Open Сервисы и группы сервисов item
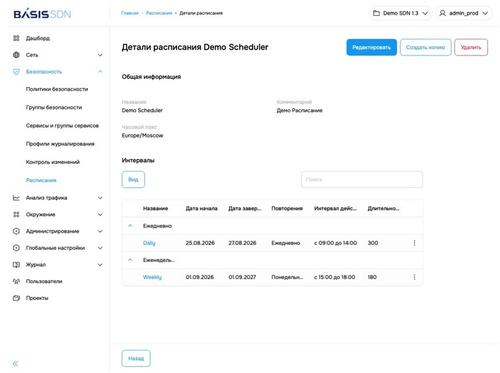Screen dimensions: 500x373 click(x=62, y=126)
